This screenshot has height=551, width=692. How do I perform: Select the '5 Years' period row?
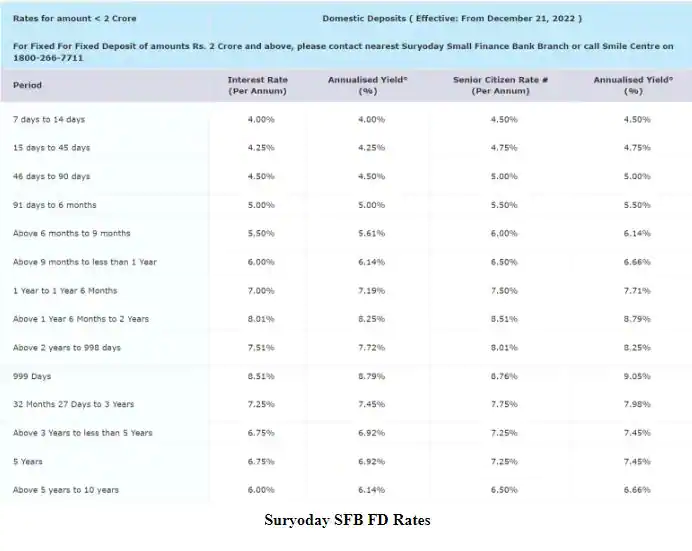[x=28, y=461]
